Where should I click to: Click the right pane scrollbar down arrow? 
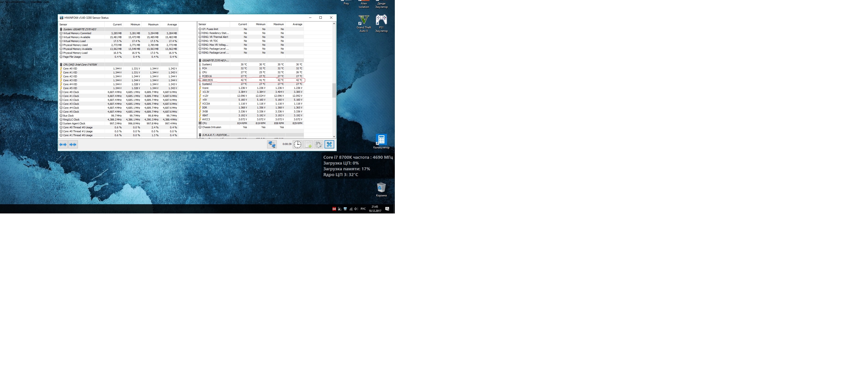(x=334, y=137)
